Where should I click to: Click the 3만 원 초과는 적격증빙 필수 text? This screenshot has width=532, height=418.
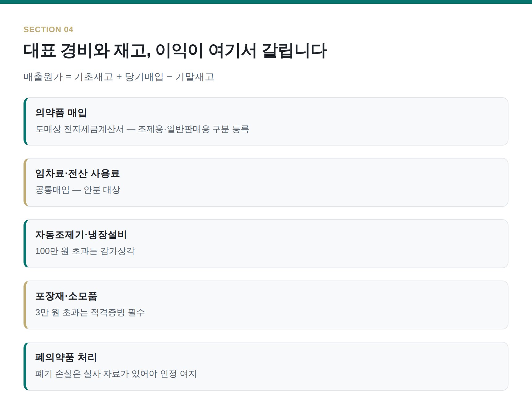coord(90,312)
